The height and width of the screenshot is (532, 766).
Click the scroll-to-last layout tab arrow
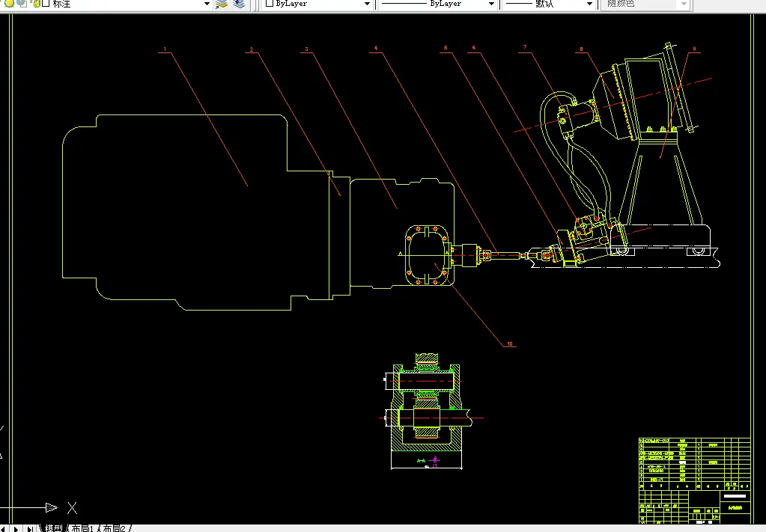click(30, 528)
